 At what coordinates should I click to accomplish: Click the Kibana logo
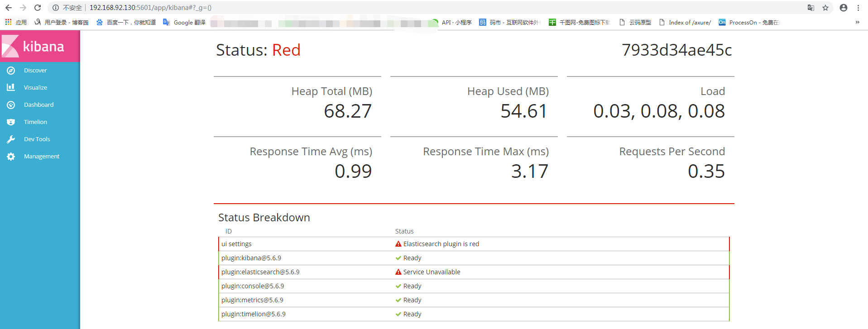pos(40,46)
